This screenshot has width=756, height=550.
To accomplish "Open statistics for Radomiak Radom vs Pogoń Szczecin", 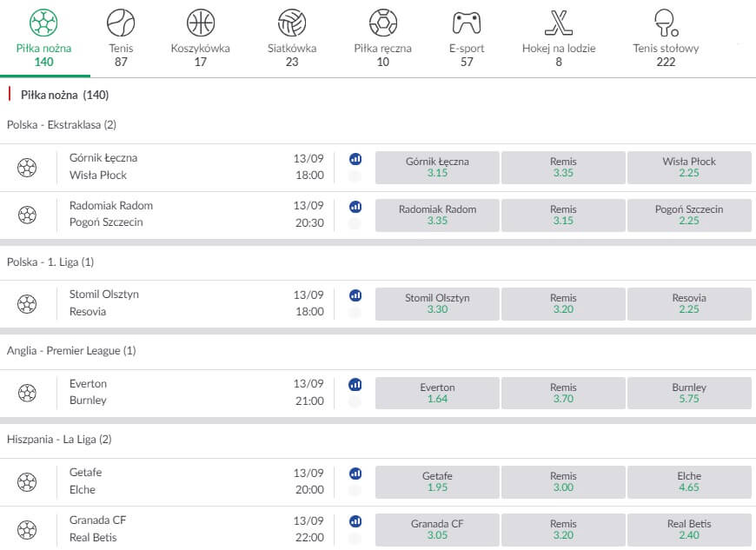I will pyautogui.click(x=355, y=207).
